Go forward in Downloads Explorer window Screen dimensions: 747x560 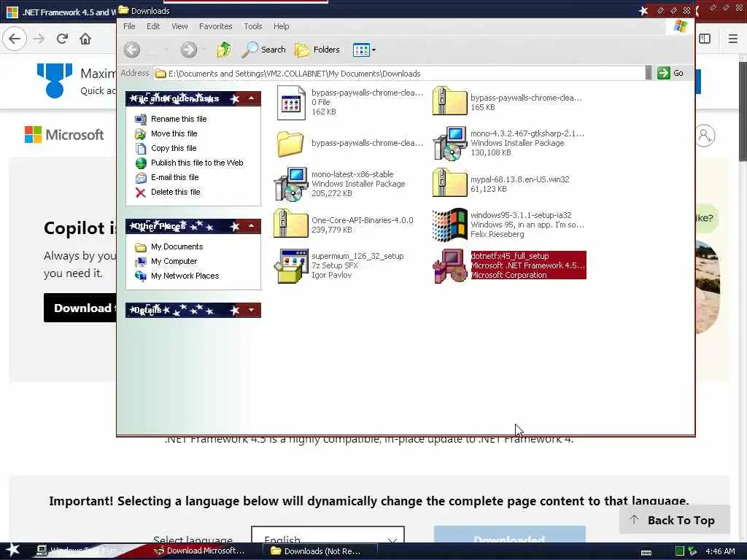pyautogui.click(x=189, y=50)
